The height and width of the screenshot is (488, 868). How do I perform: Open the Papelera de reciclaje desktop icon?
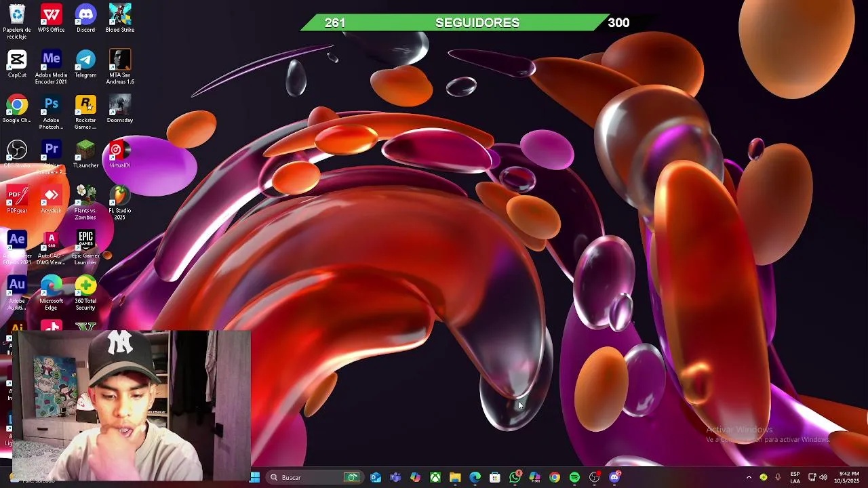17,20
